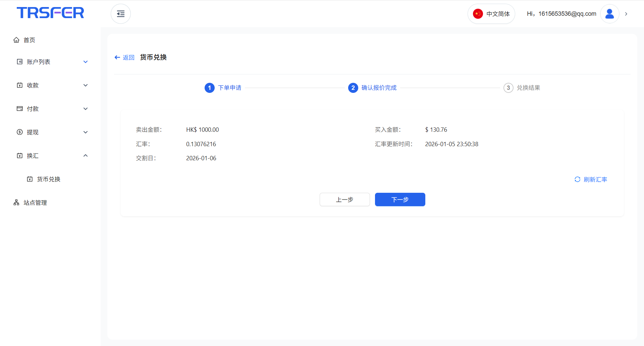Click the China flag language icon
Viewport: 644px width, 346px height.
[x=478, y=14]
